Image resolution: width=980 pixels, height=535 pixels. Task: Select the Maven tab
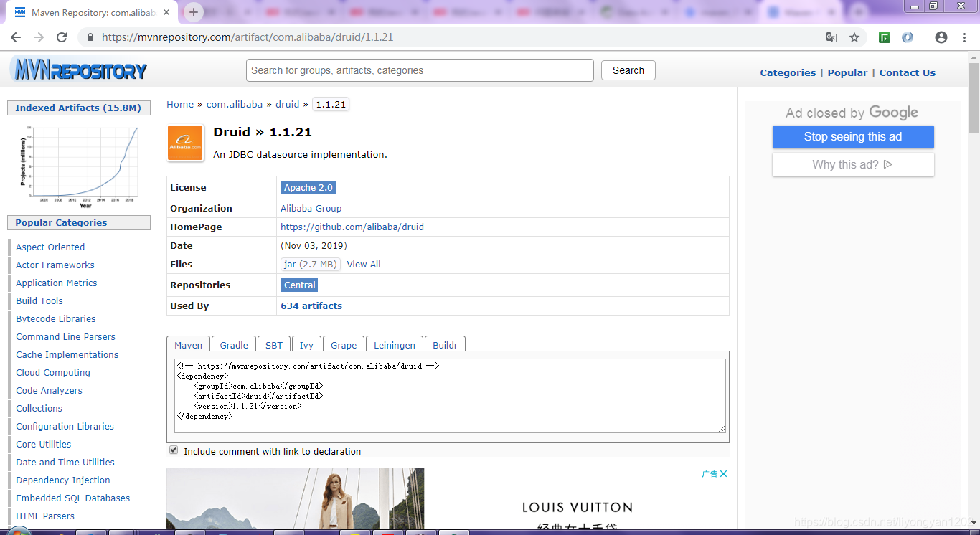(x=189, y=344)
